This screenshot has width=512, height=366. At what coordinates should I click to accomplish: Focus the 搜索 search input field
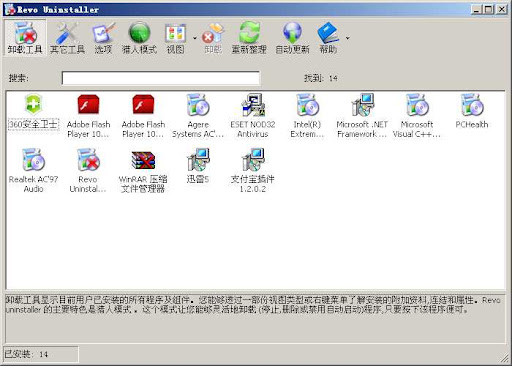click(x=161, y=78)
